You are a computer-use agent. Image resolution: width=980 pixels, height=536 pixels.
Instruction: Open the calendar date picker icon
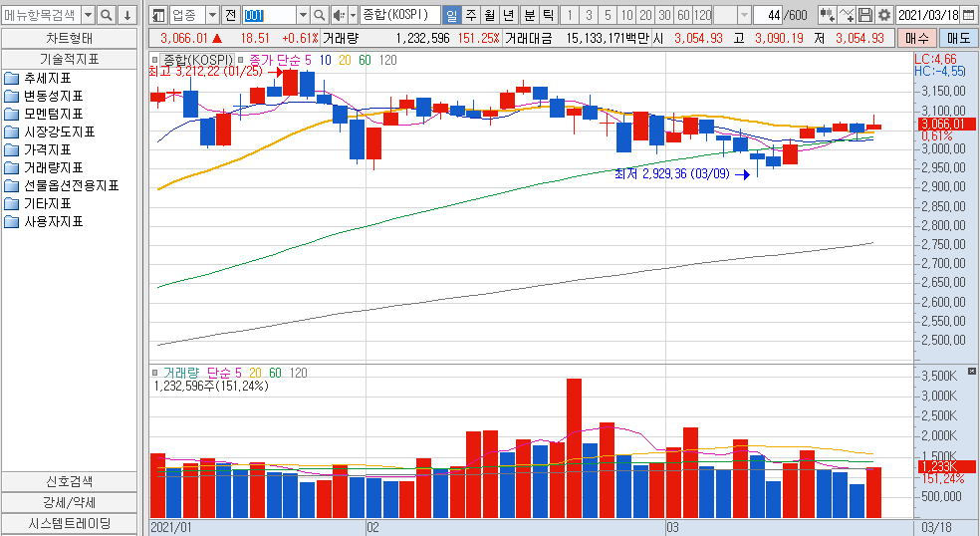point(968,15)
